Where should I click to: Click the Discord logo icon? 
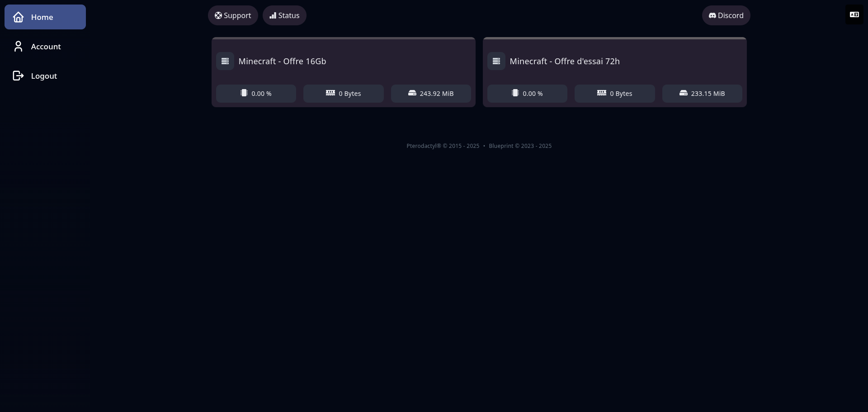(712, 15)
